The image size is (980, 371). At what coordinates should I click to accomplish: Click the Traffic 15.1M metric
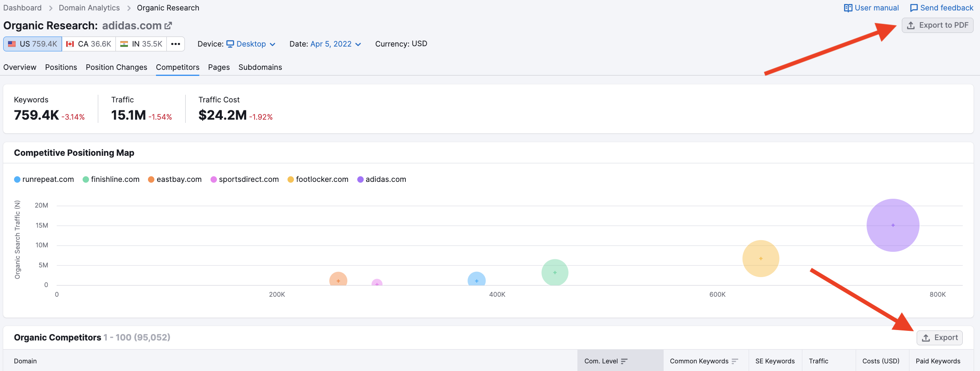coord(129,115)
